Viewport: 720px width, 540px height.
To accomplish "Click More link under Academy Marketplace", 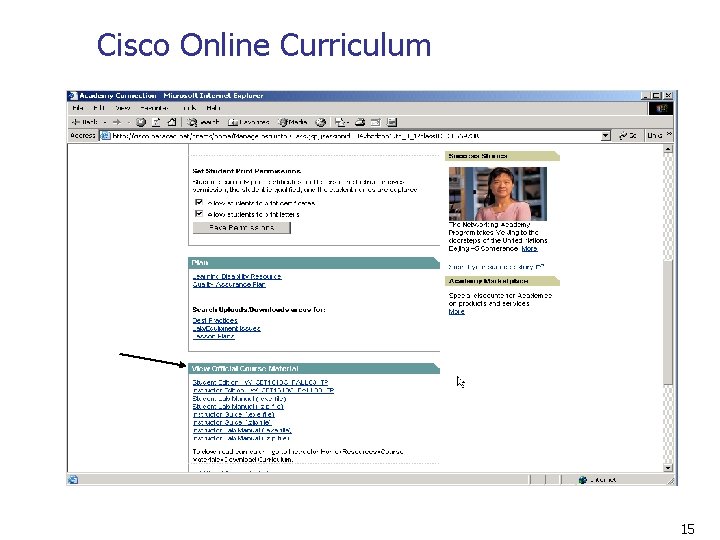I will click(x=456, y=311).
